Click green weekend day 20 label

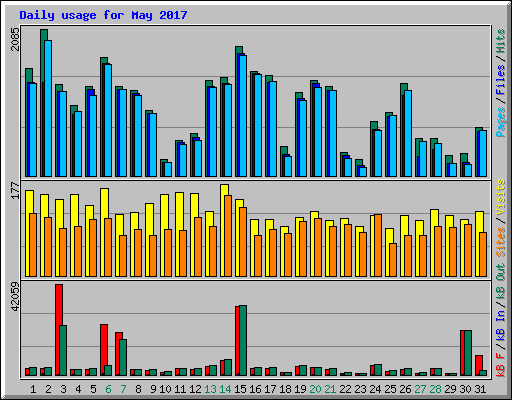tap(315, 389)
